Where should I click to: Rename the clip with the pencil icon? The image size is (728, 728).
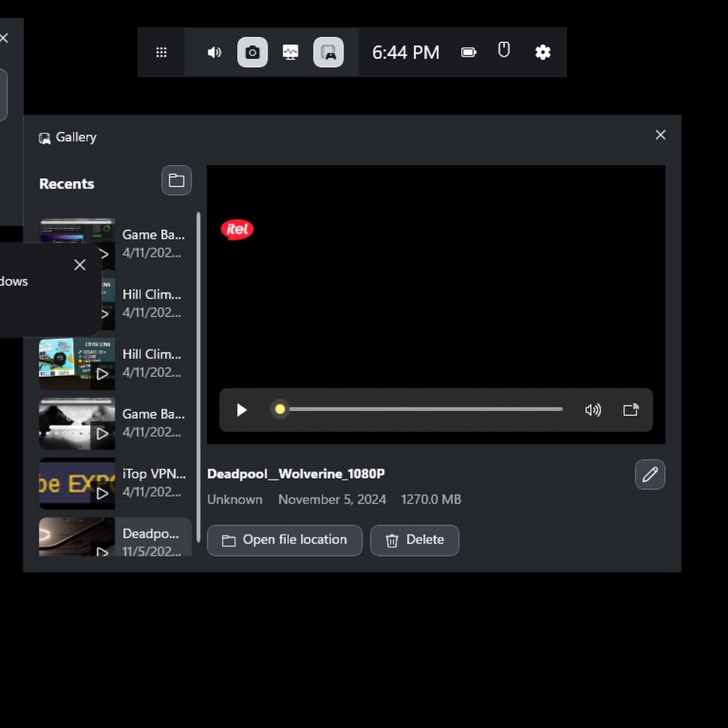[x=650, y=475]
